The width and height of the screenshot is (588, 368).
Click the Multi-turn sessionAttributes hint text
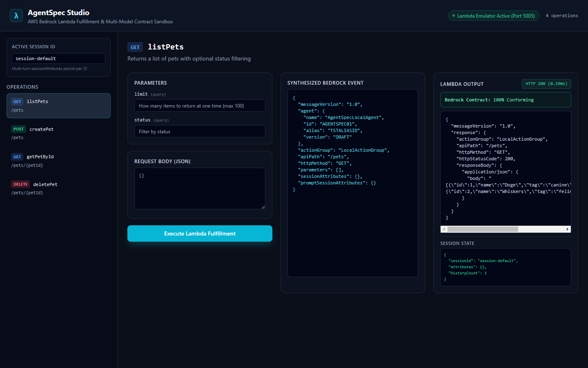pos(49,69)
